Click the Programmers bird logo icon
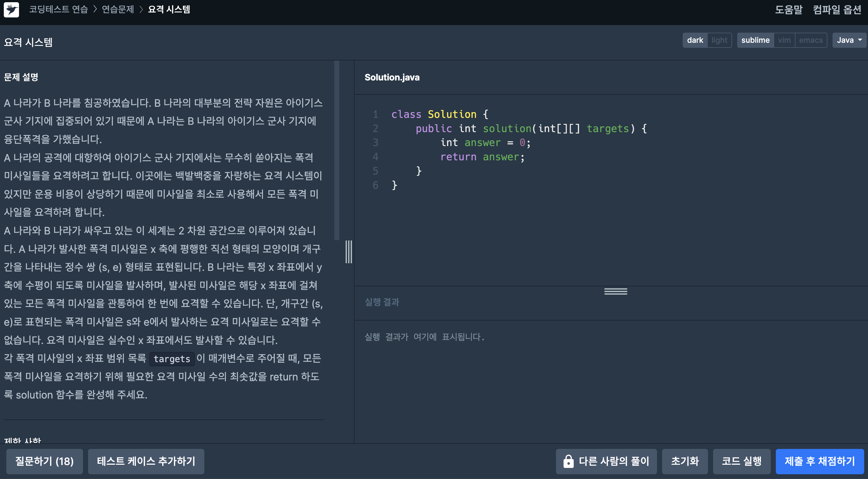This screenshot has width=868, height=479. pos(11,10)
